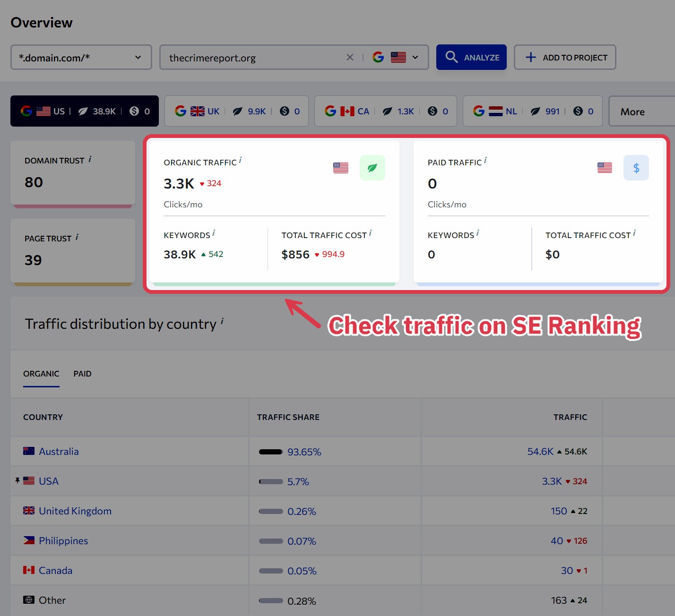Click US flag in Paid Traffic card

[605, 168]
